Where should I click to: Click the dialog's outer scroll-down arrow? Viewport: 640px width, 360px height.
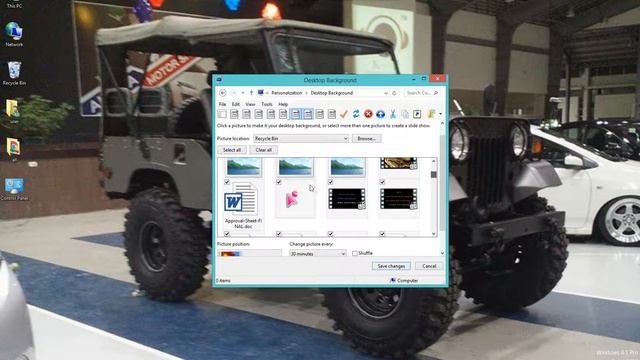point(442,253)
